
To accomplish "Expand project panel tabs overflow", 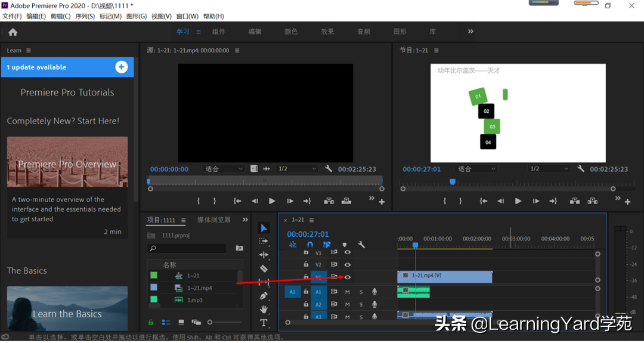I will point(245,220).
